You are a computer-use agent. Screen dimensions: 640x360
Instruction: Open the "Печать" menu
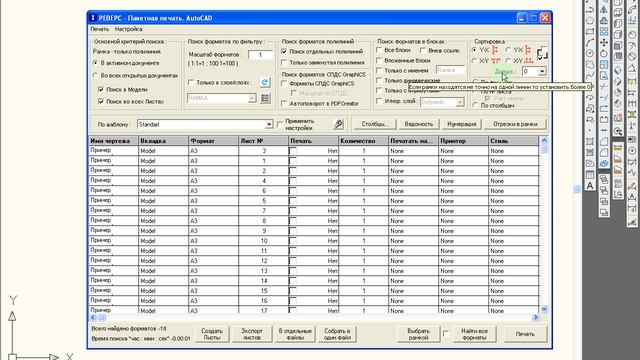[x=100, y=29]
